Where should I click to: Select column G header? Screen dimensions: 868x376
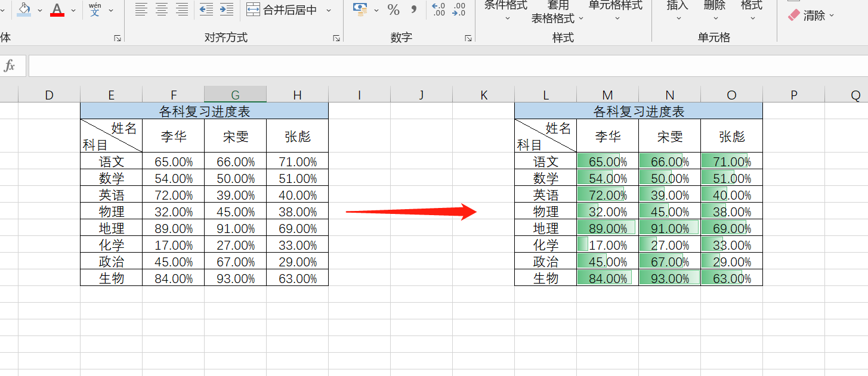(x=236, y=95)
